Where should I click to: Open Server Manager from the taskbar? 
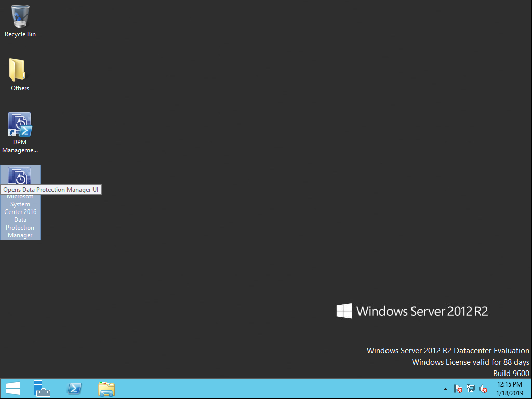pyautogui.click(x=41, y=388)
